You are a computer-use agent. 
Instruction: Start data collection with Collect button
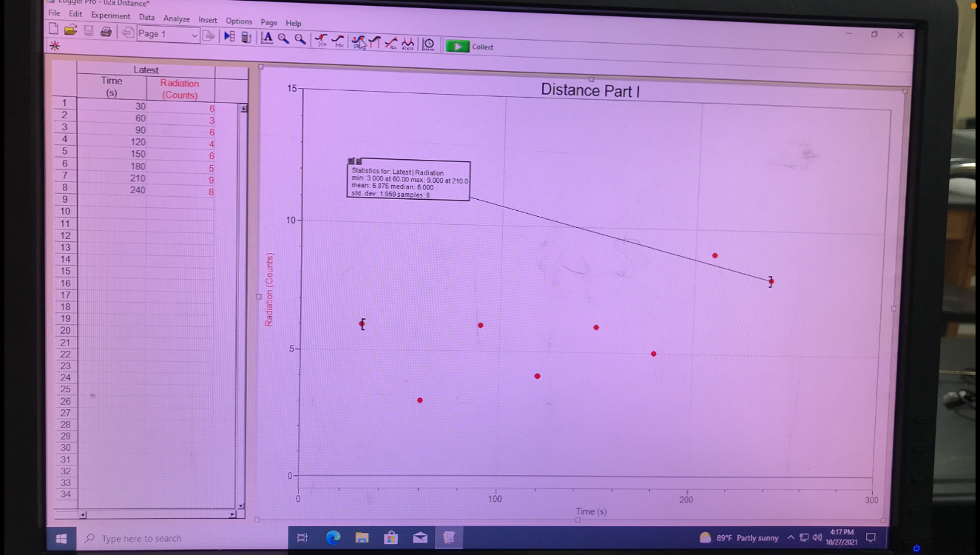pos(469,47)
